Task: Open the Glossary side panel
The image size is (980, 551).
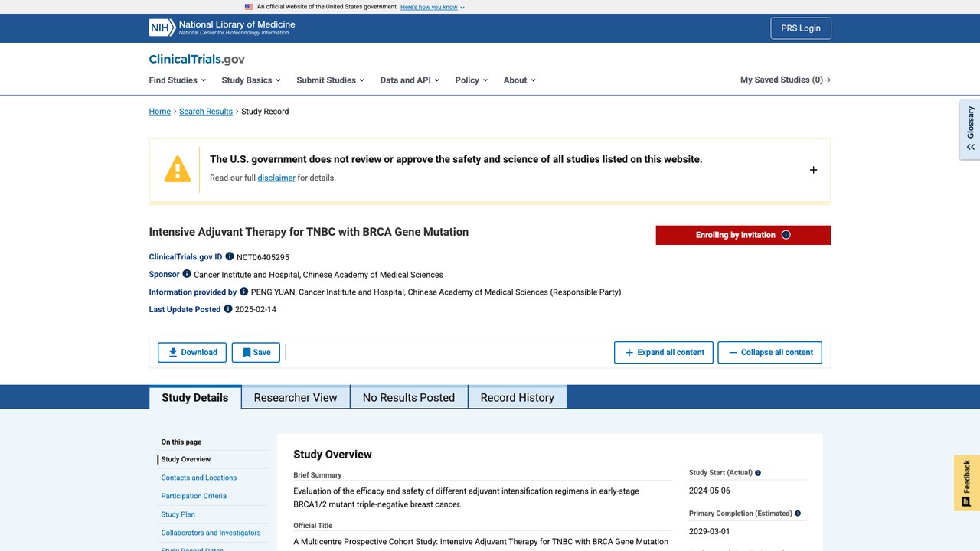Action: pos(970,129)
